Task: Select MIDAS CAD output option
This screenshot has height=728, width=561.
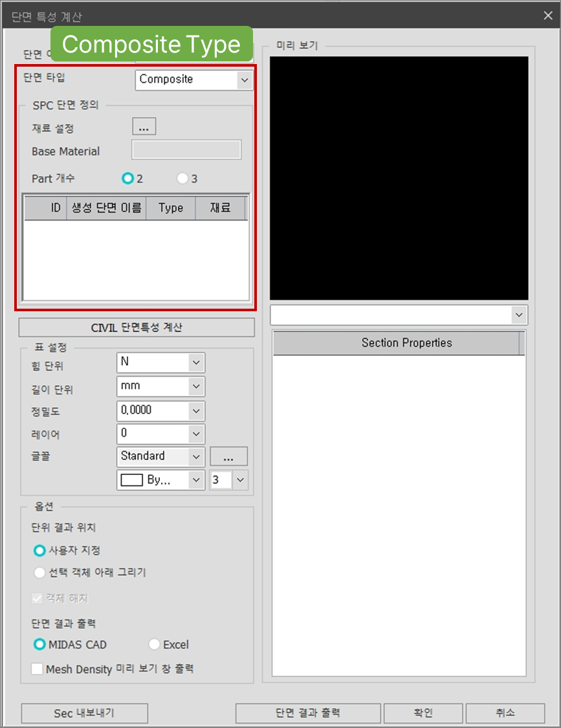Action: click(40, 645)
